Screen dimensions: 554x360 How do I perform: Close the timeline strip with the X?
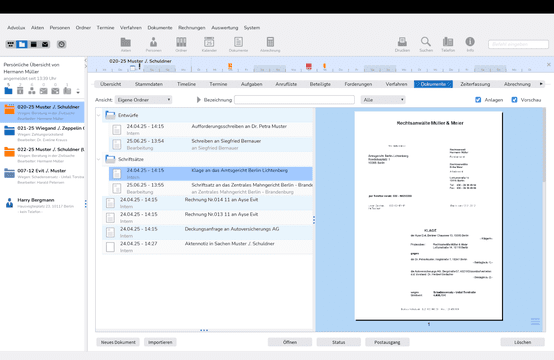[x=548, y=65]
